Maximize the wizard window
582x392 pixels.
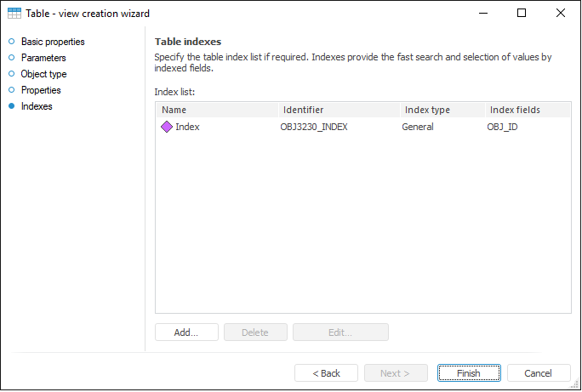[x=522, y=14]
